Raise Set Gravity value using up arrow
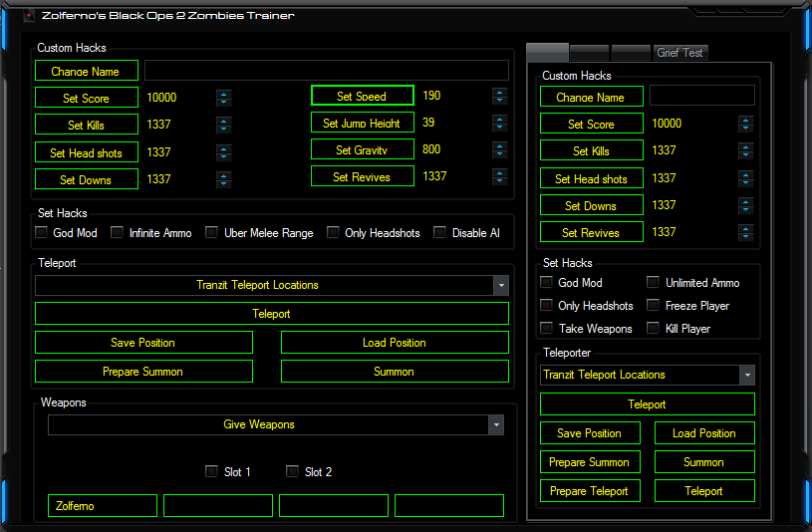Viewport: 812px width, 532px height. [x=499, y=146]
